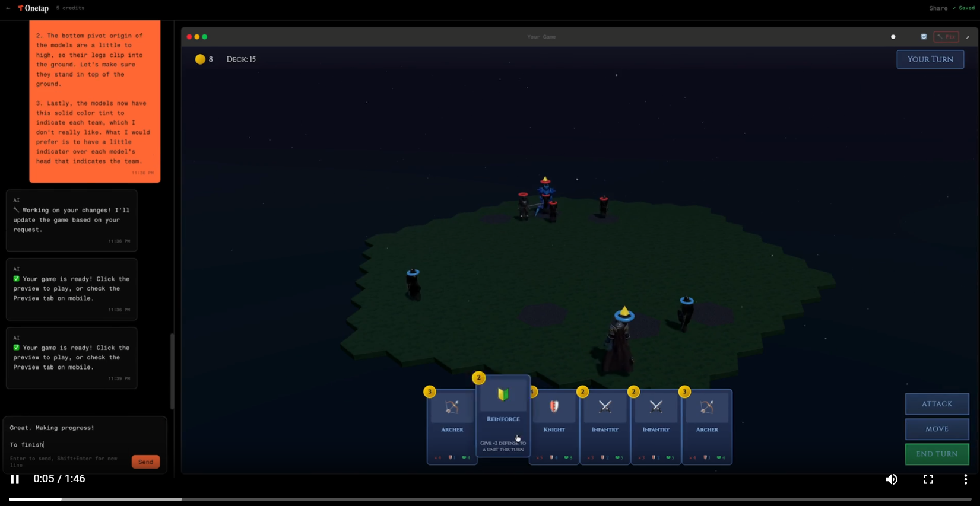Click the YOUR TURN indicator

coord(930,59)
